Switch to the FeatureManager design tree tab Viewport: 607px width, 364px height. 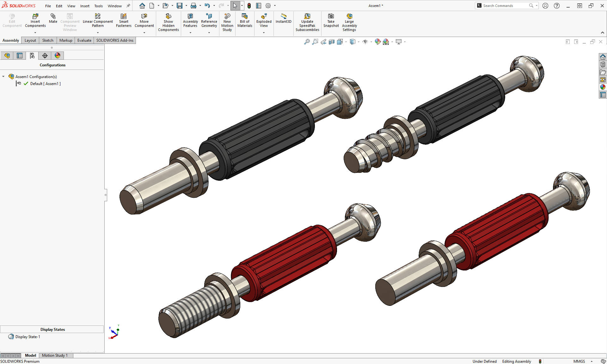coord(7,55)
